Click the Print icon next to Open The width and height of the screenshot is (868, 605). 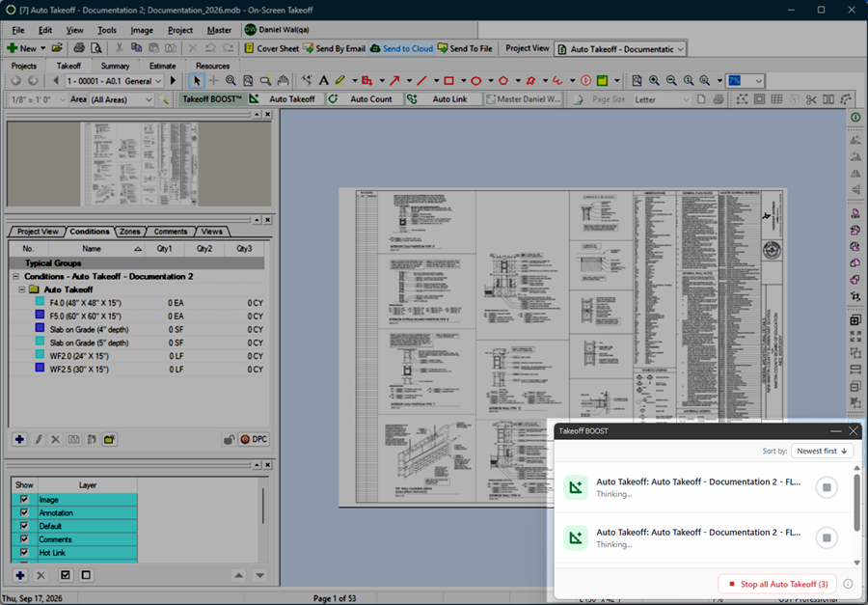coord(79,48)
